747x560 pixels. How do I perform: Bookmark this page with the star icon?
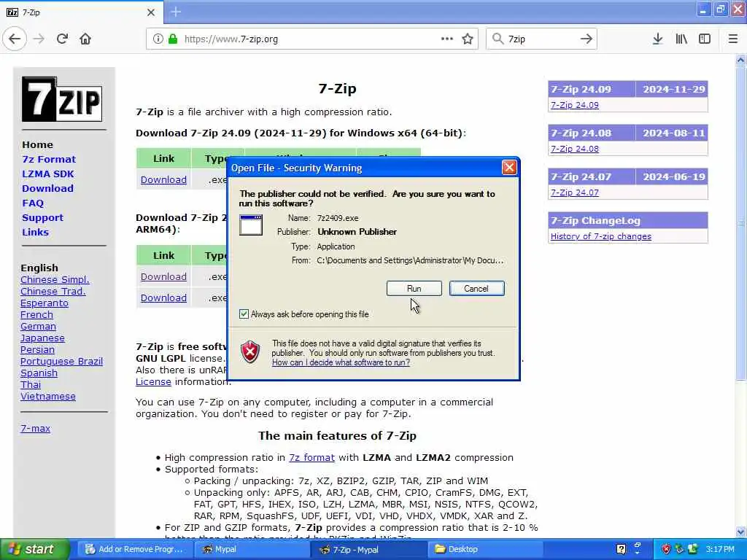468,39
